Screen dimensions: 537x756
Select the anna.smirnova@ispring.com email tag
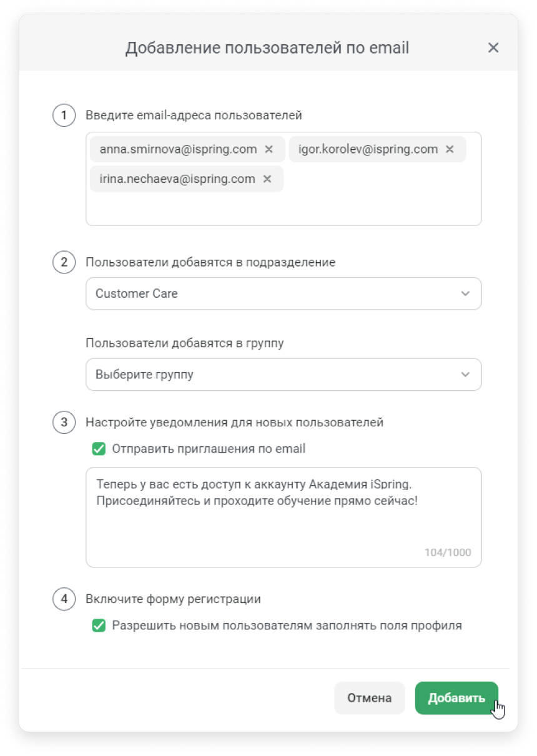point(178,149)
